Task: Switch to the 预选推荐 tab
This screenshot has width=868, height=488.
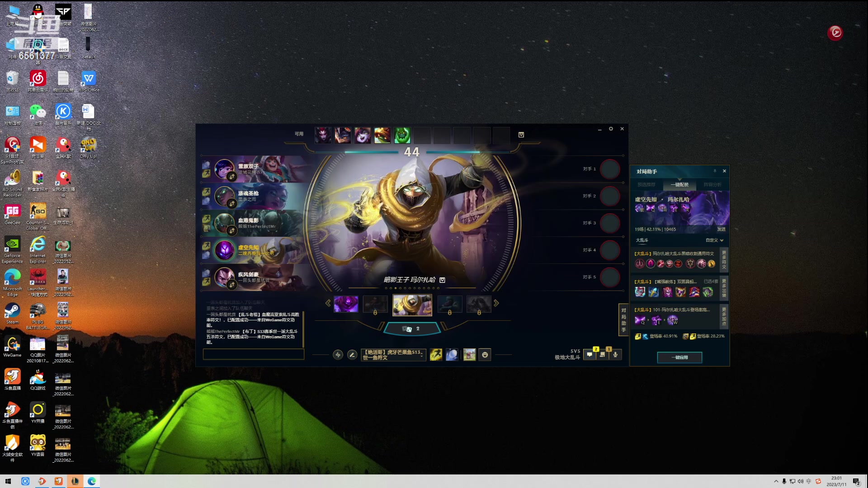Action: point(646,185)
